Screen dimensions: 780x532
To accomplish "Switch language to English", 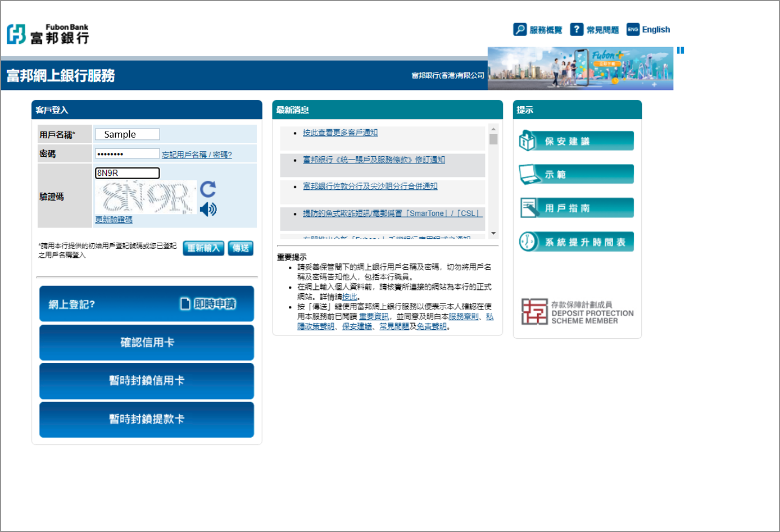I will pos(656,30).
